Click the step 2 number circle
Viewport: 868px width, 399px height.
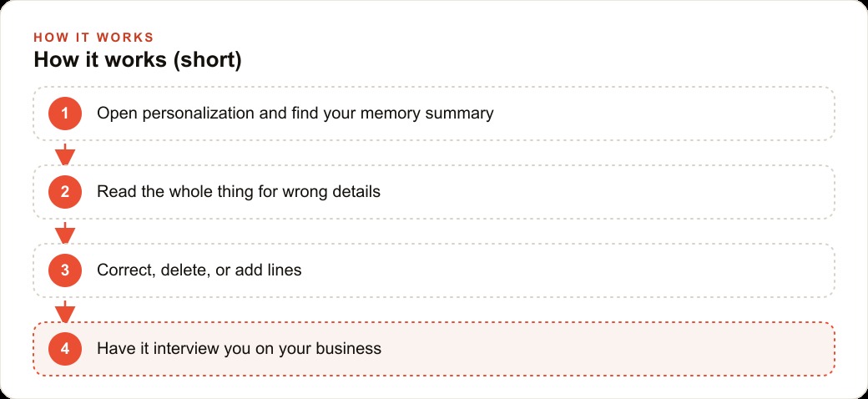65,192
